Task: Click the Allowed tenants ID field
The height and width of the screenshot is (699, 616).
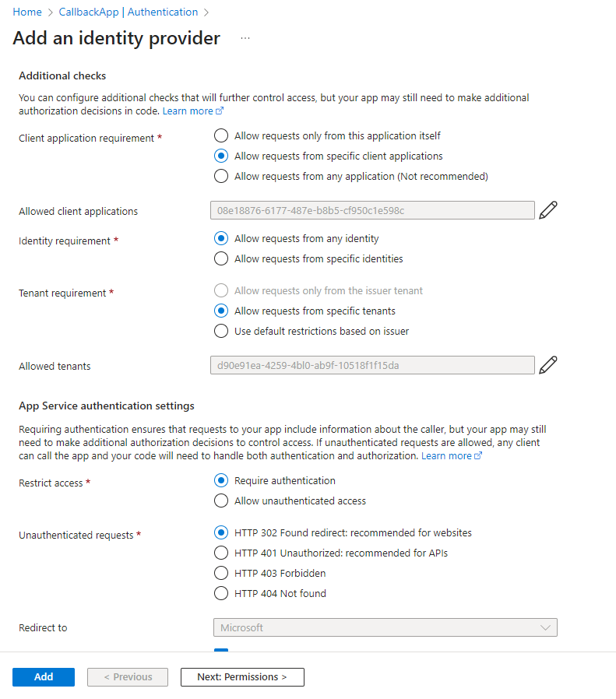Action: point(372,365)
